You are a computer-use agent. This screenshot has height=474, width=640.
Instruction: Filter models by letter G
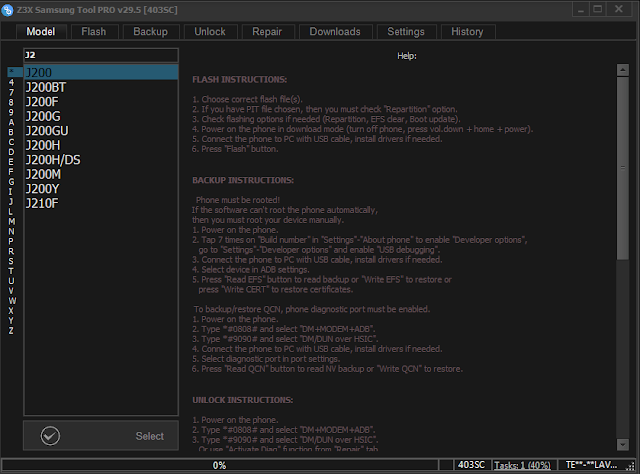coord(11,182)
